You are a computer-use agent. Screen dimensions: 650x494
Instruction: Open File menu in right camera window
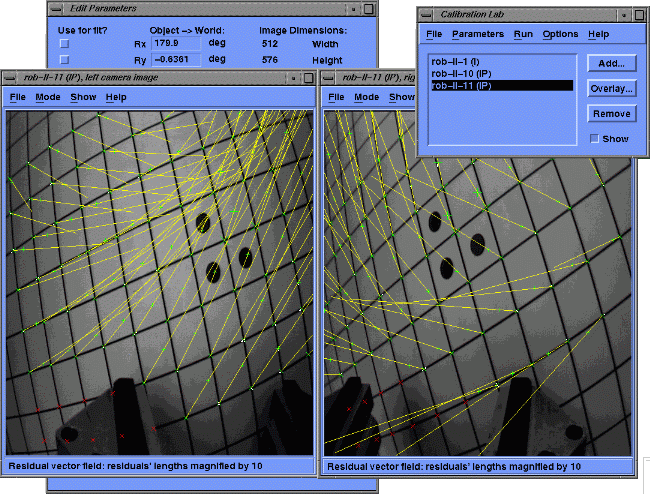(336, 97)
